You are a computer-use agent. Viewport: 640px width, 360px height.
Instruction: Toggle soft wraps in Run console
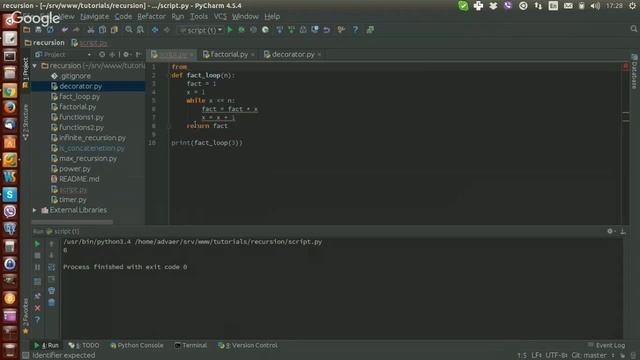pyautogui.click(x=51, y=267)
